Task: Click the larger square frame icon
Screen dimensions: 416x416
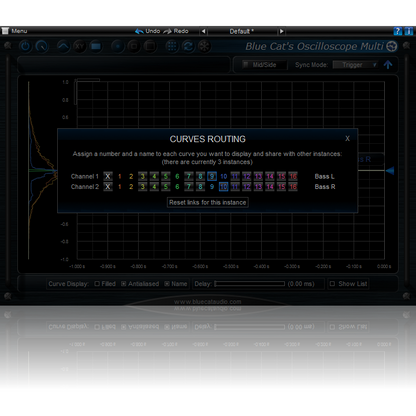Action: click(150, 46)
